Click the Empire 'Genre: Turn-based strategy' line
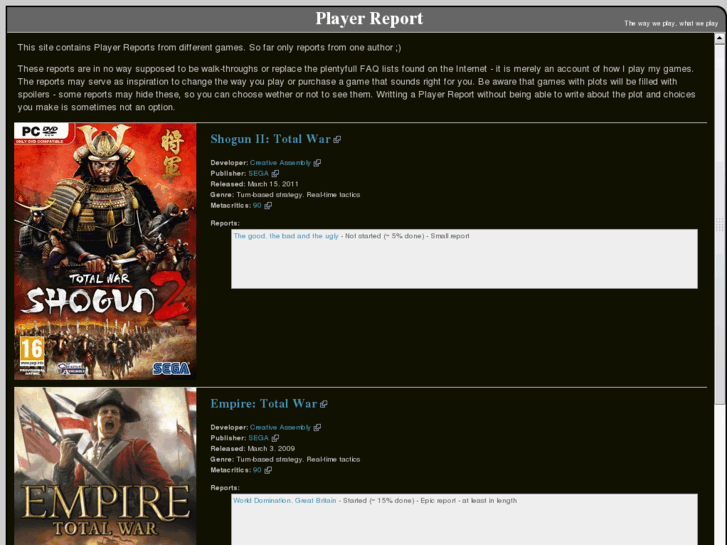Image resolution: width=727 pixels, height=545 pixels. pyautogui.click(x=285, y=459)
